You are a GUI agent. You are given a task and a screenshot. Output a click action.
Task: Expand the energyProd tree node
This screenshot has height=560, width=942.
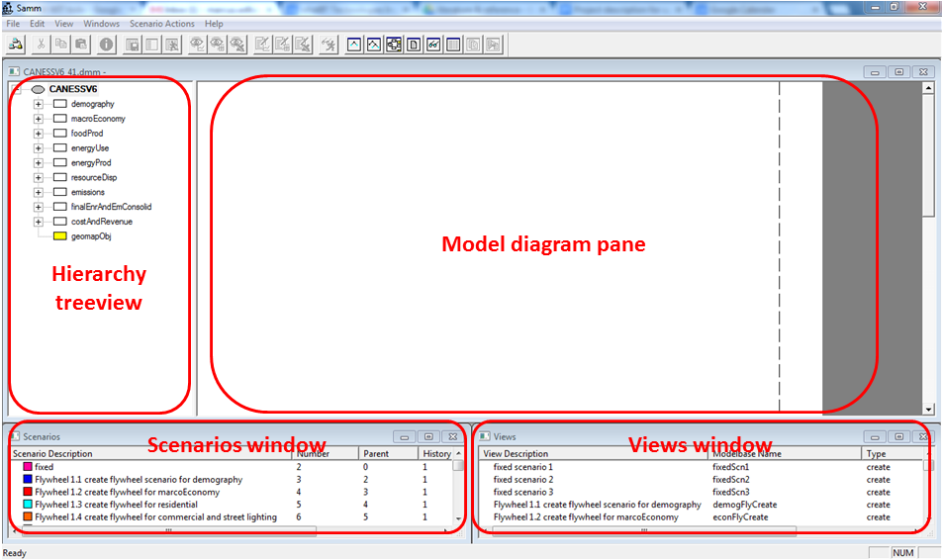[38, 163]
